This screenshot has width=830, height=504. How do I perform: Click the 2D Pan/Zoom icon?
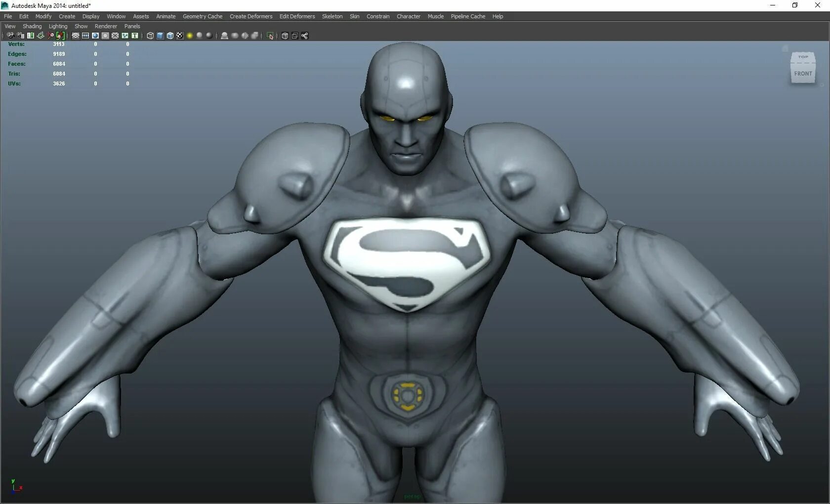pos(50,36)
